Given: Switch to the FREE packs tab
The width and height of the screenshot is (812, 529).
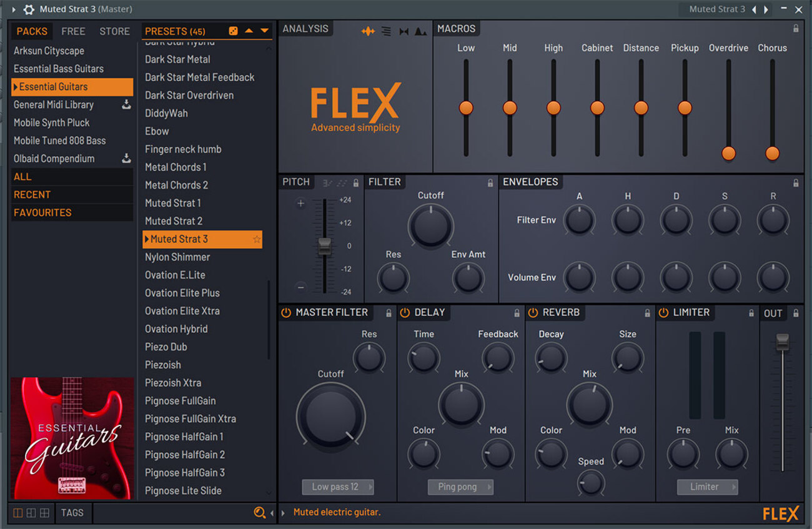Looking at the screenshot, I should [73, 31].
